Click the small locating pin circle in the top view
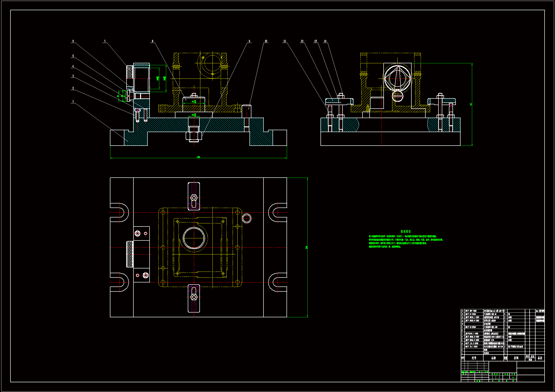This screenshot has width=555, height=392. (x=247, y=218)
